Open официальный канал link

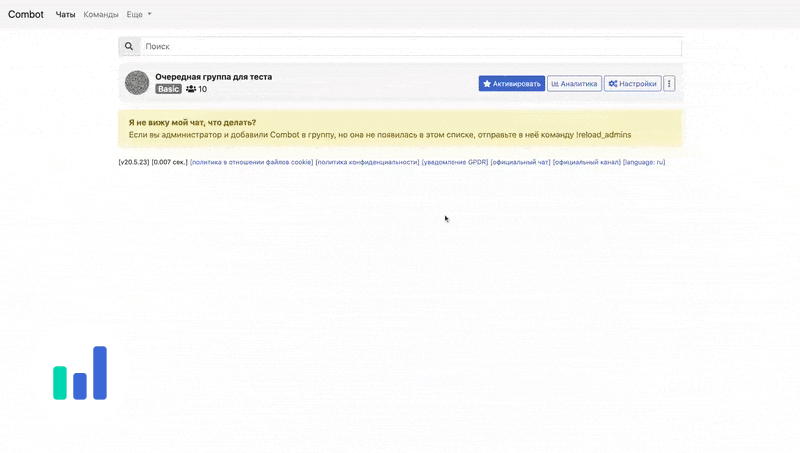click(587, 162)
